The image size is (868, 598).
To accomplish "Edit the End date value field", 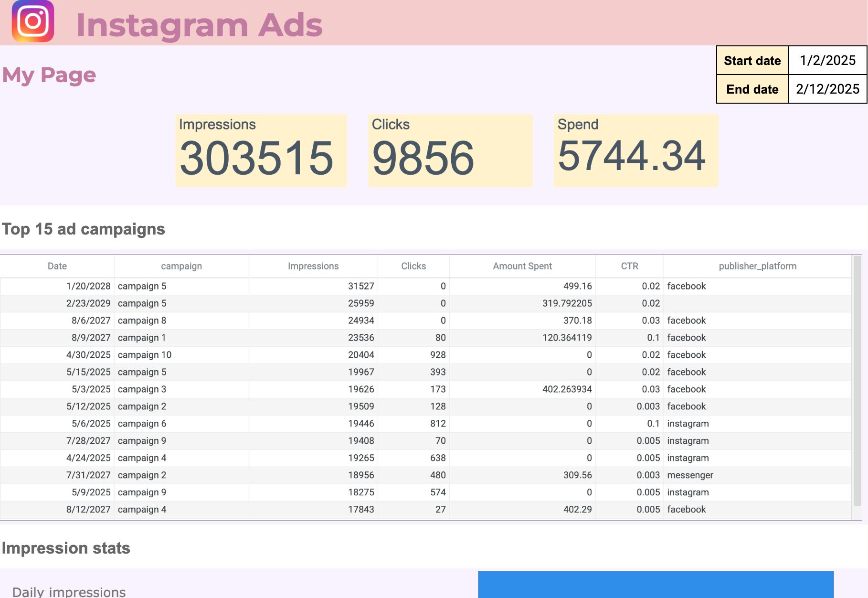I will pos(827,89).
